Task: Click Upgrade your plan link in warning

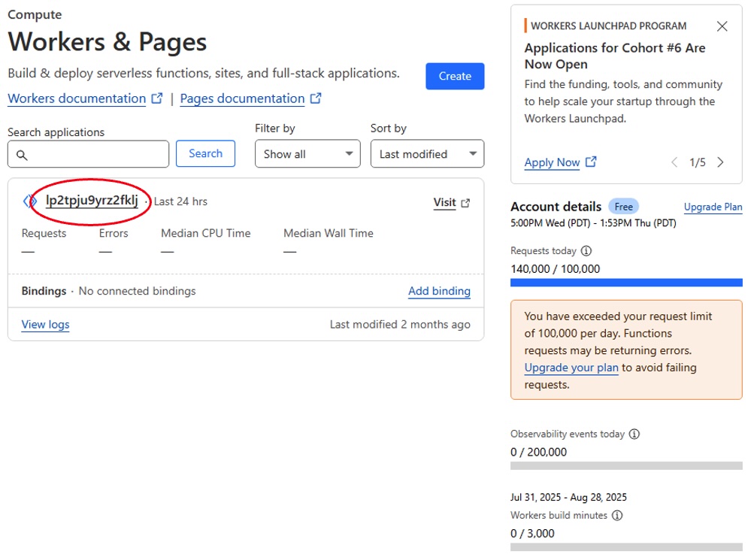Action: [x=571, y=368]
